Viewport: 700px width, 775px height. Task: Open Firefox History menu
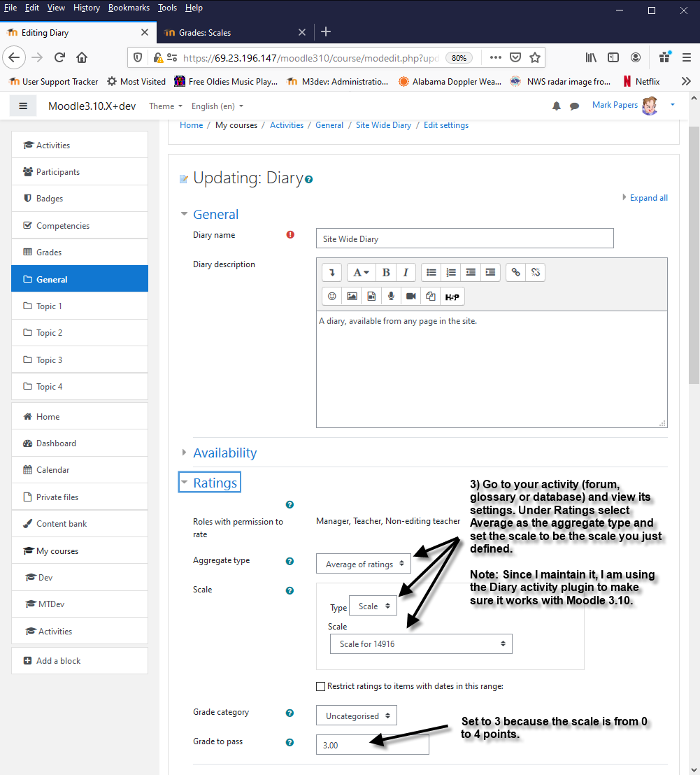click(x=87, y=8)
